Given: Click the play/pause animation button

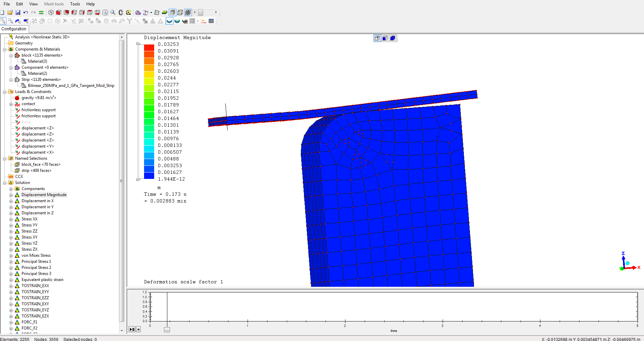Looking at the screenshot, I should [x=132, y=330].
